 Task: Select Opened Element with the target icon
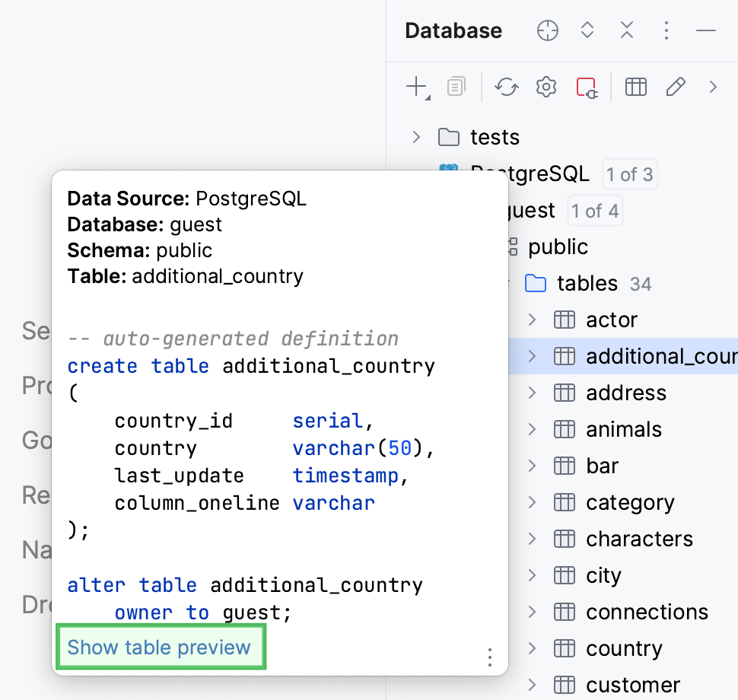click(547, 30)
